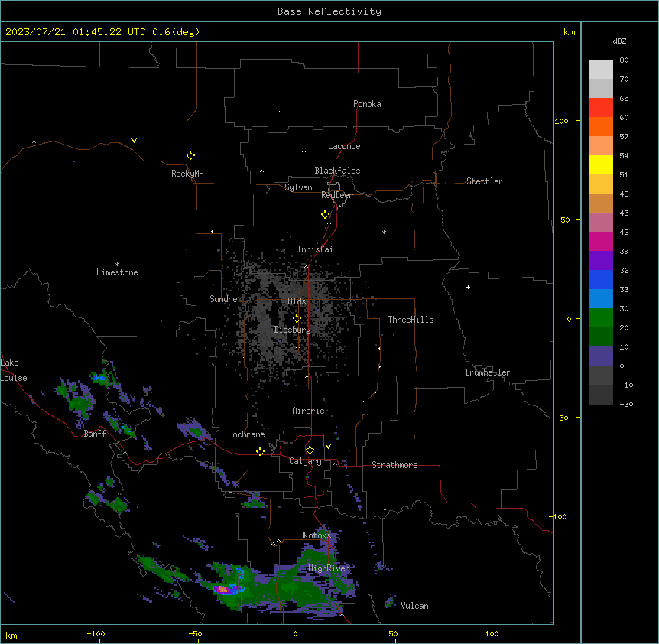Click the Didsbury city label
This screenshot has height=644, width=659.
(x=293, y=330)
